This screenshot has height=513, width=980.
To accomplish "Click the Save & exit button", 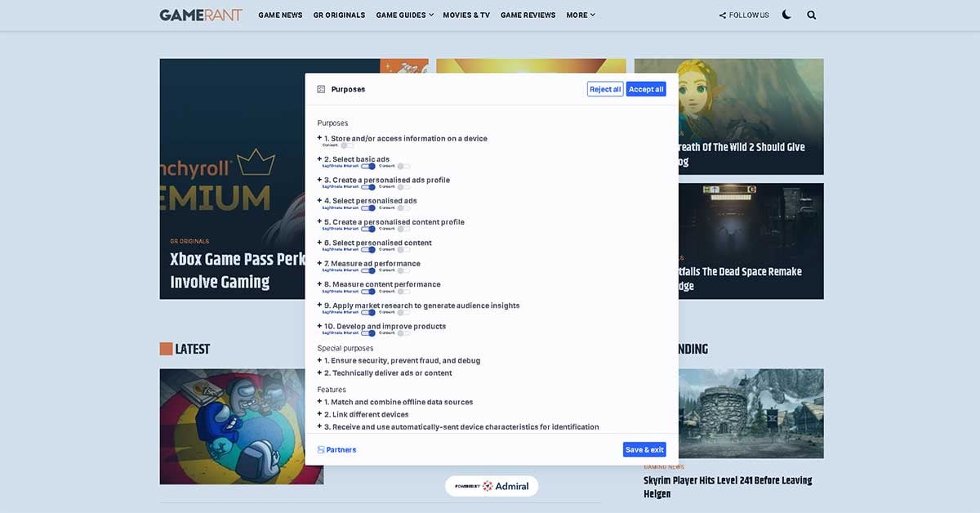I will 644,449.
